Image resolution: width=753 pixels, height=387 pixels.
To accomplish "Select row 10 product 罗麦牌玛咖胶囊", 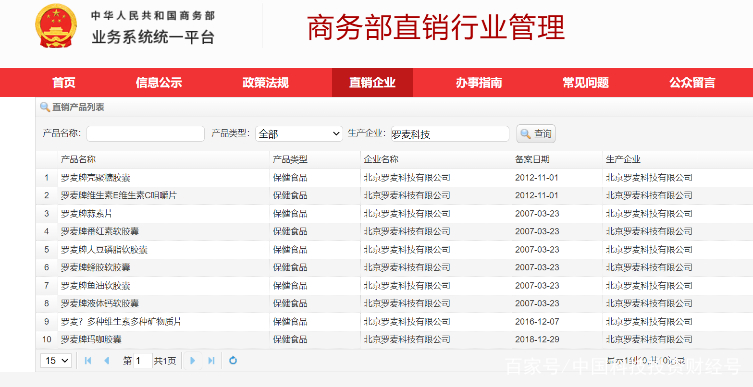I will (x=91, y=339).
